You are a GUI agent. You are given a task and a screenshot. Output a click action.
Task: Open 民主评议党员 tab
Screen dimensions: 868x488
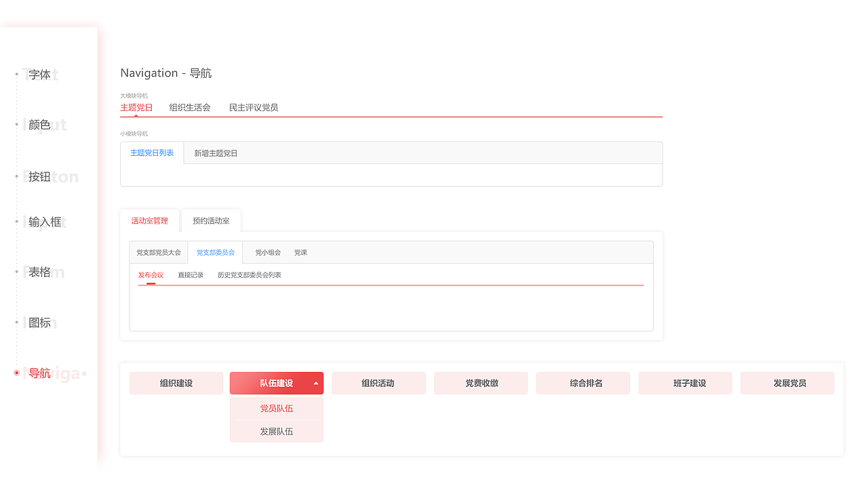[x=254, y=107]
